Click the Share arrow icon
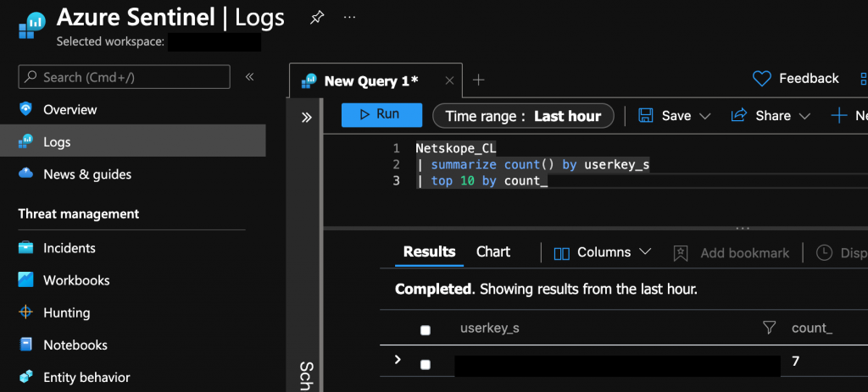The height and width of the screenshot is (392, 868). point(739,115)
